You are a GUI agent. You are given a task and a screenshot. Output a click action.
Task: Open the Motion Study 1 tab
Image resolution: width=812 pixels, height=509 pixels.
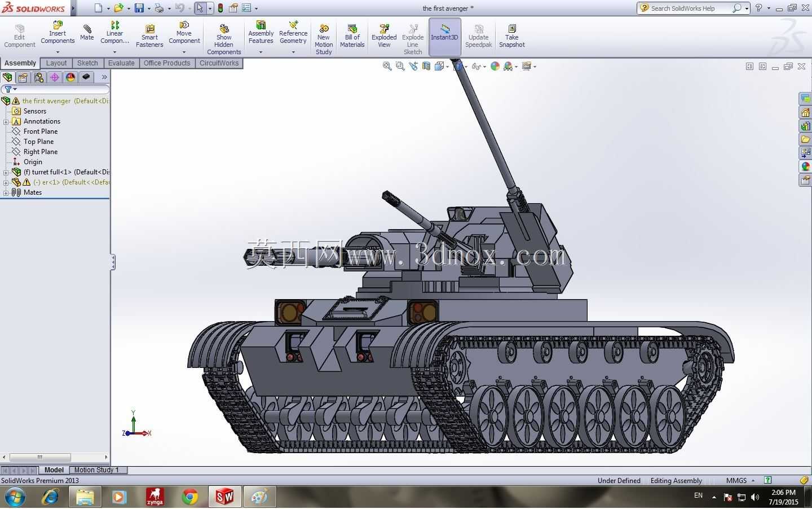click(x=97, y=469)
